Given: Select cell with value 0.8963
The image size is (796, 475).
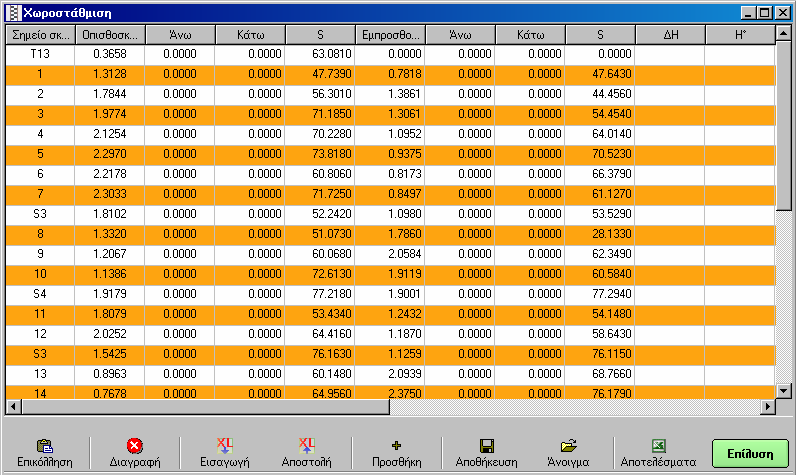Looking at the screenshot, I should click(110, 374).
